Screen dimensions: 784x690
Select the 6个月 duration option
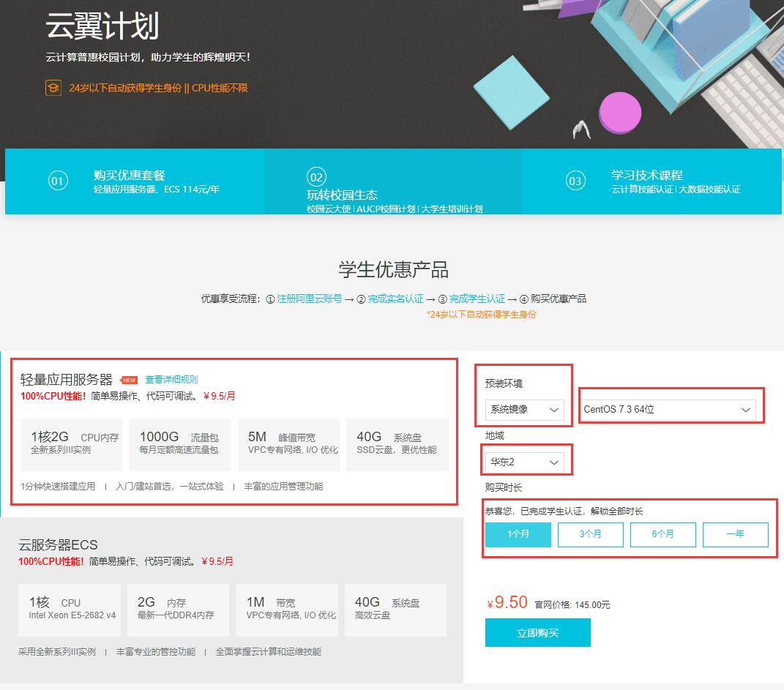point(663,534)
